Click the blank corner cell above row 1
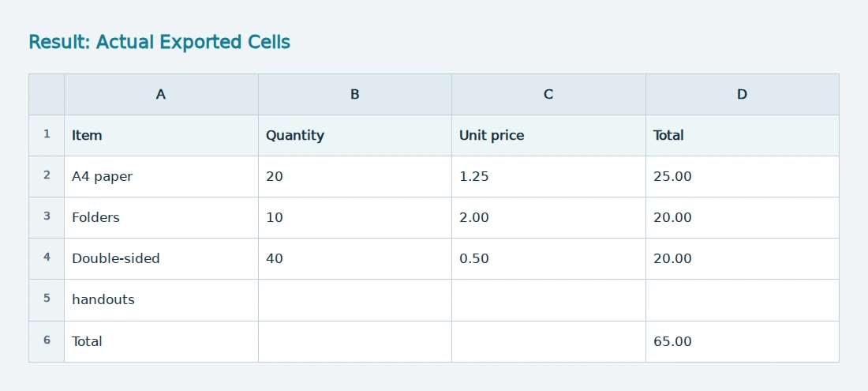 click(47, 94)
